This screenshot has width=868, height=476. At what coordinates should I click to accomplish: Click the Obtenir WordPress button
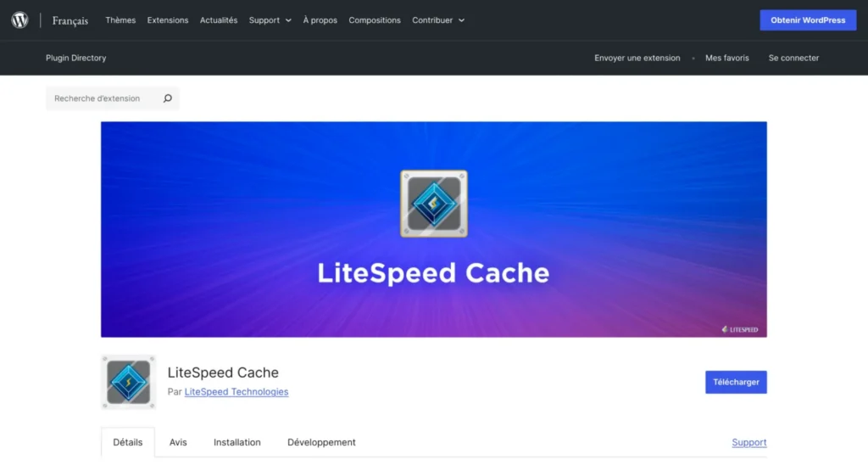(x=808, y=20)
